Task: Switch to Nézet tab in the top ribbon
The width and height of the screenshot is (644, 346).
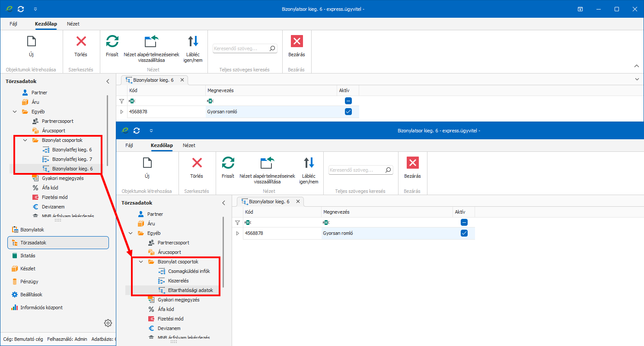Action: 73,24
